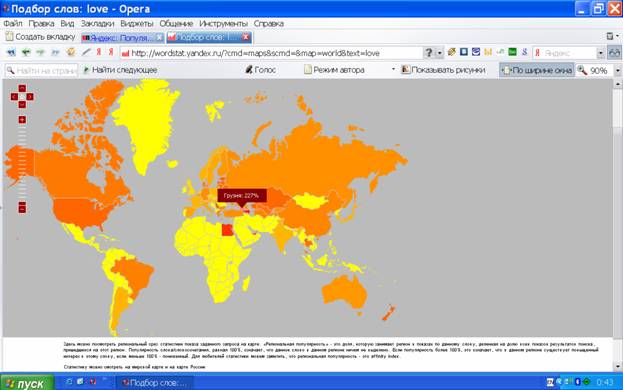623x390 pixels.
Task: Open the Справка menu
Action: 269,23
